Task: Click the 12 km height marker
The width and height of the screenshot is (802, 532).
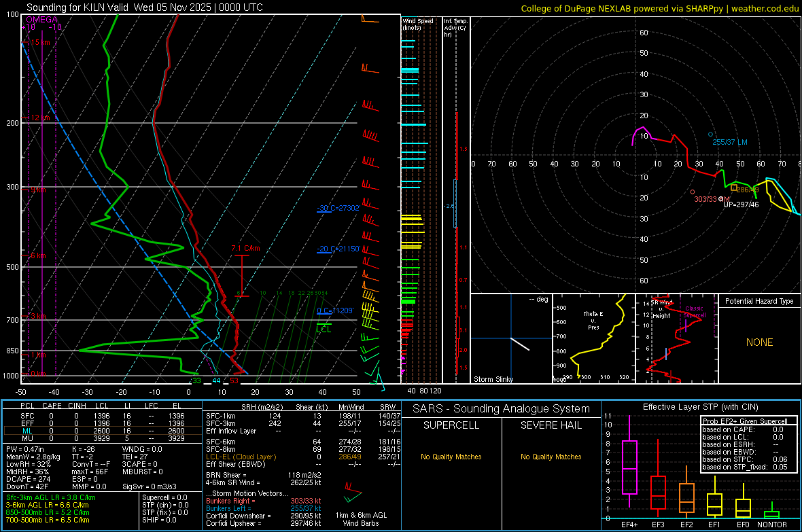Action: point(40,118)
